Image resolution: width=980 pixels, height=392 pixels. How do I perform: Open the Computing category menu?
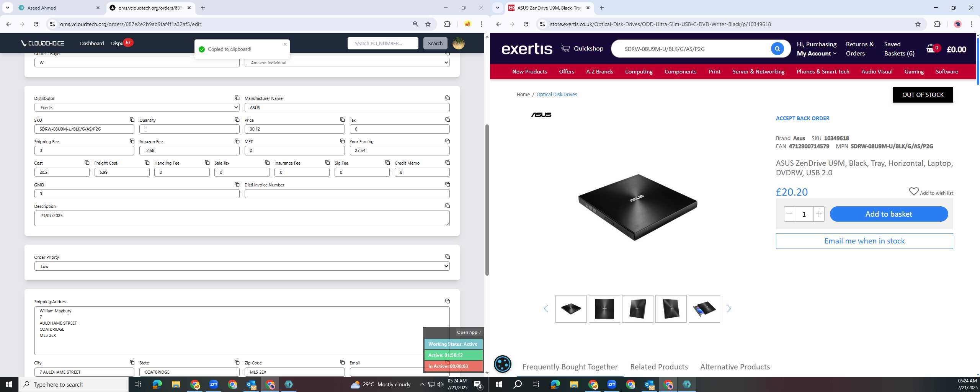[639, 72]
